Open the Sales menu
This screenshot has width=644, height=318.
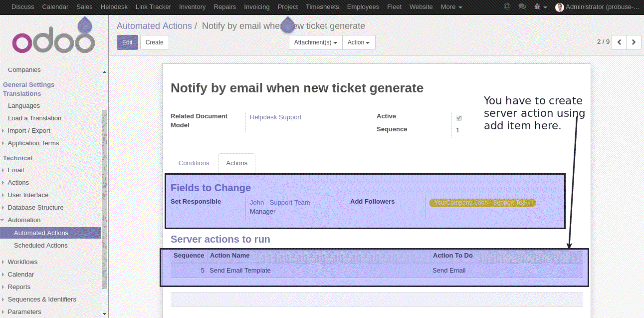(85, 7)
